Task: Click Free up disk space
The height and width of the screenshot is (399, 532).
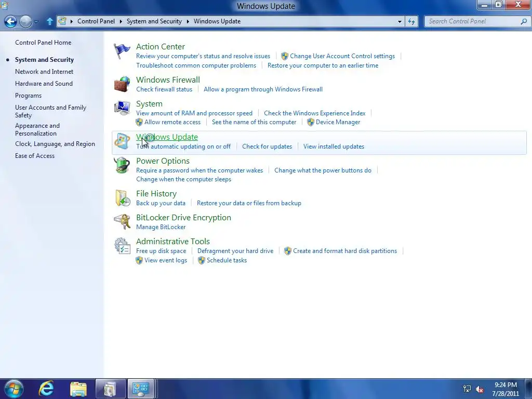Action: point(161,251)
